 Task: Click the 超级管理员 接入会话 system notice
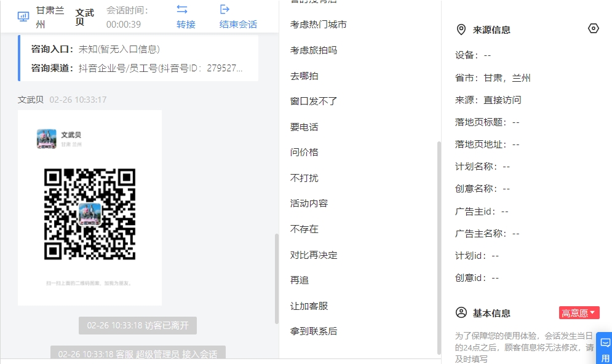coord(138,353)
